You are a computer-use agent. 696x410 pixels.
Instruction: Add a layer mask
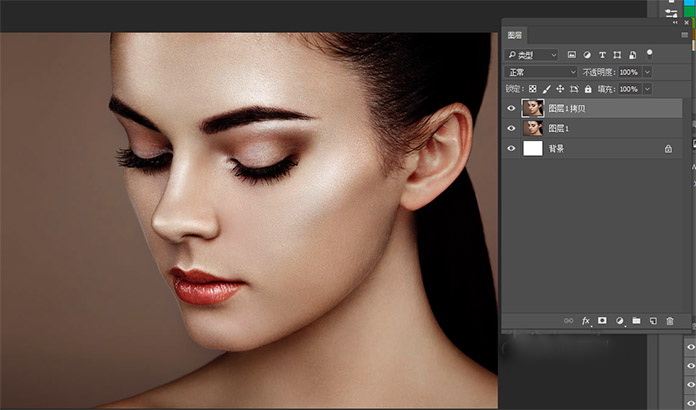click(602, 321)
